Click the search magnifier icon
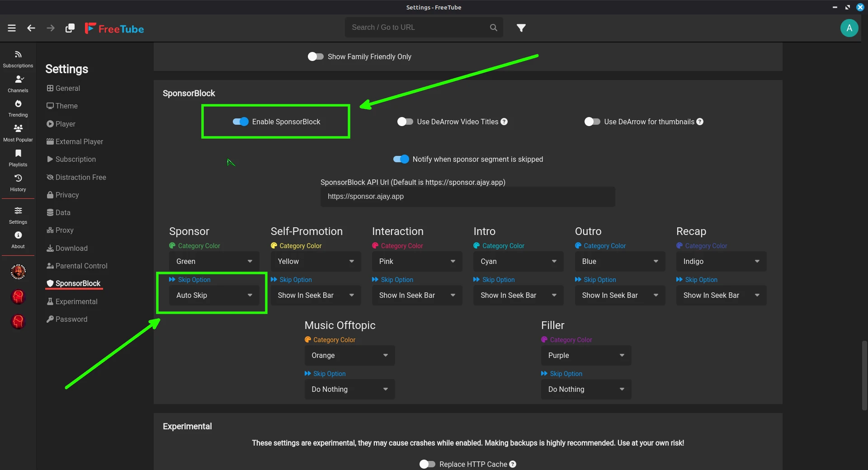 (494, 28)
